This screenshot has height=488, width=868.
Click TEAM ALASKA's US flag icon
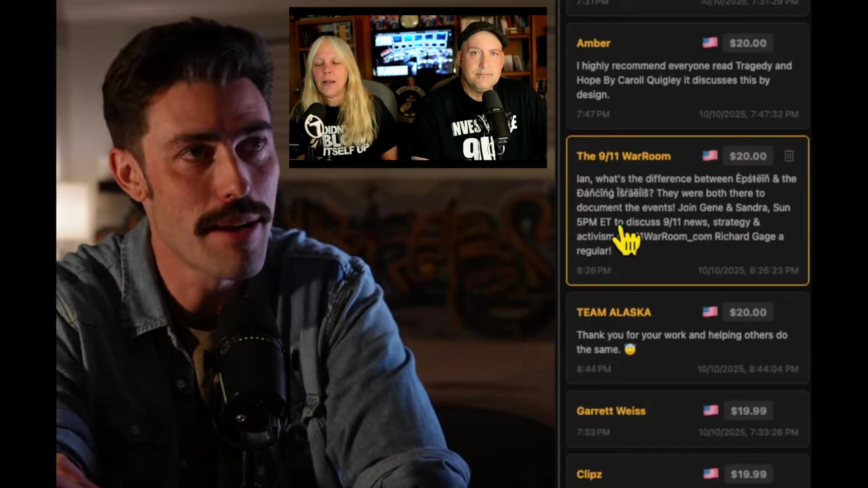click(710, 312)
